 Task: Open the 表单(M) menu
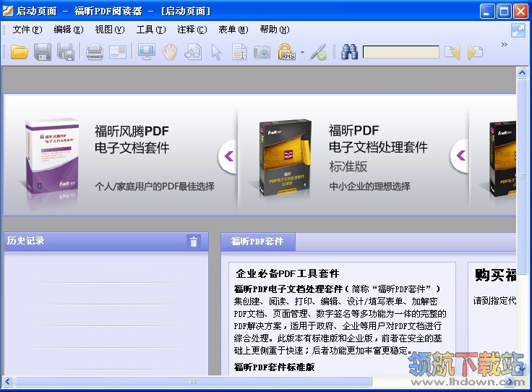233,30
